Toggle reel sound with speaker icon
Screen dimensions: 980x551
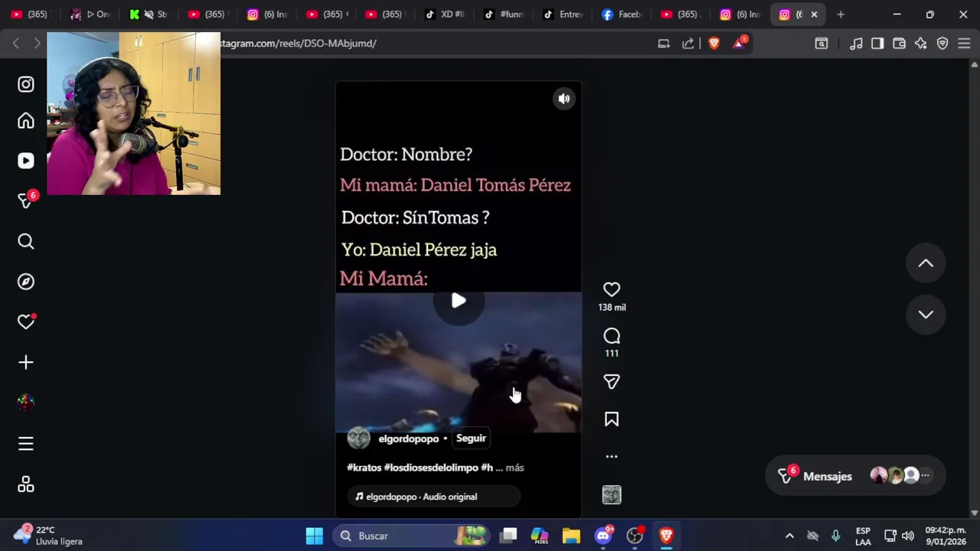[x=564, y=99]
